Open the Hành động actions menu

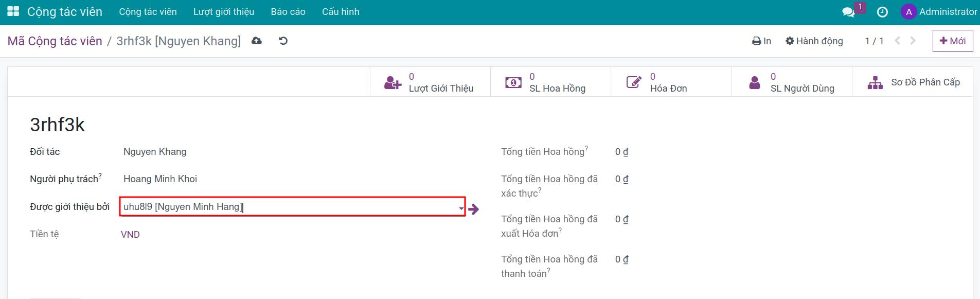tap(814, 41)
